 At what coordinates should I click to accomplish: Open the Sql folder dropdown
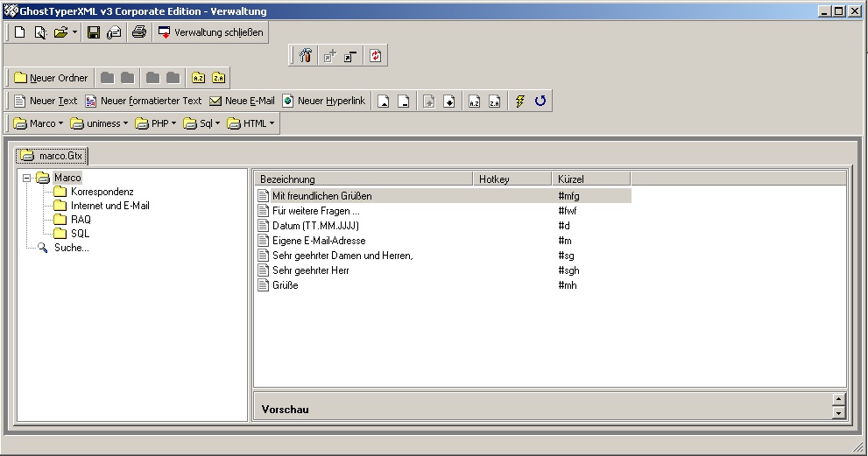[202, 123]
